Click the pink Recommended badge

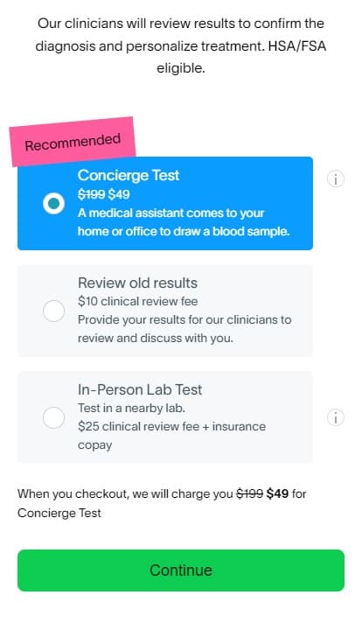pyautogui.click(x=73, y=142)
